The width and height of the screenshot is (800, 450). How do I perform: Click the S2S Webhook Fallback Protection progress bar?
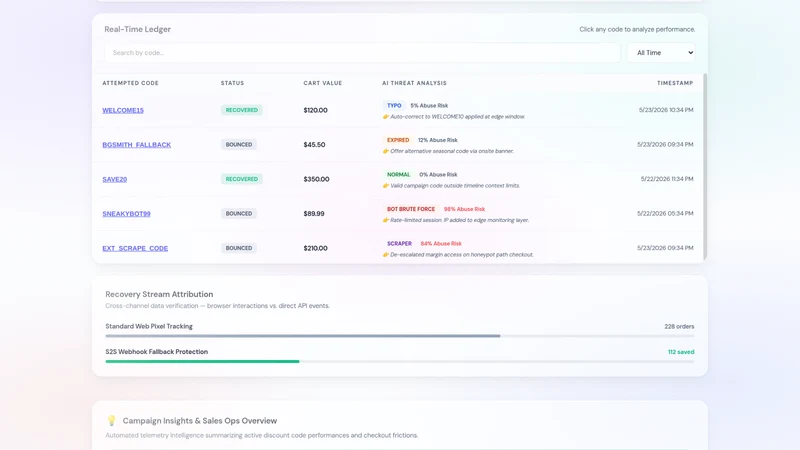coord(399,362)
